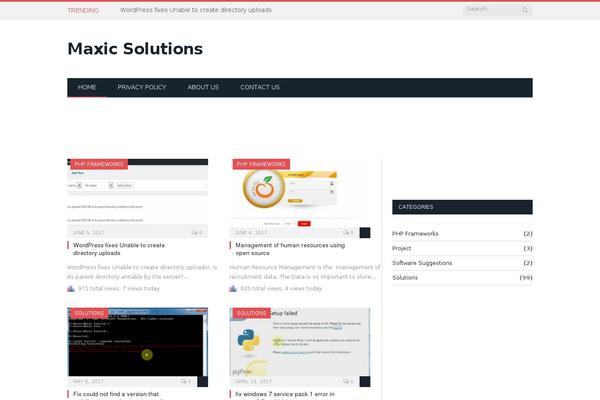Click Solutions tag on python setup post
This screenshot has height=400, width=600.
[x=251, y=313]
